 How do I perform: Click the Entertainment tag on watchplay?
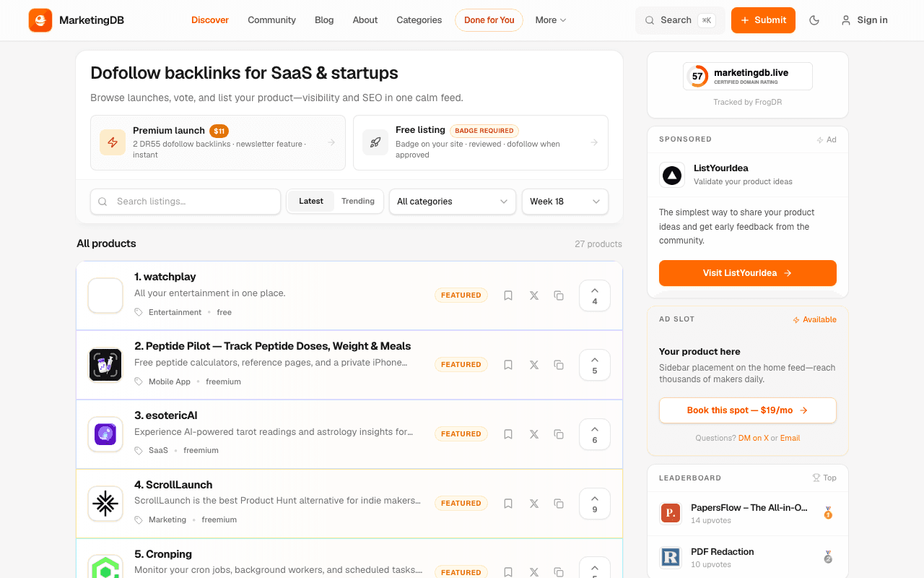point(175,312)
